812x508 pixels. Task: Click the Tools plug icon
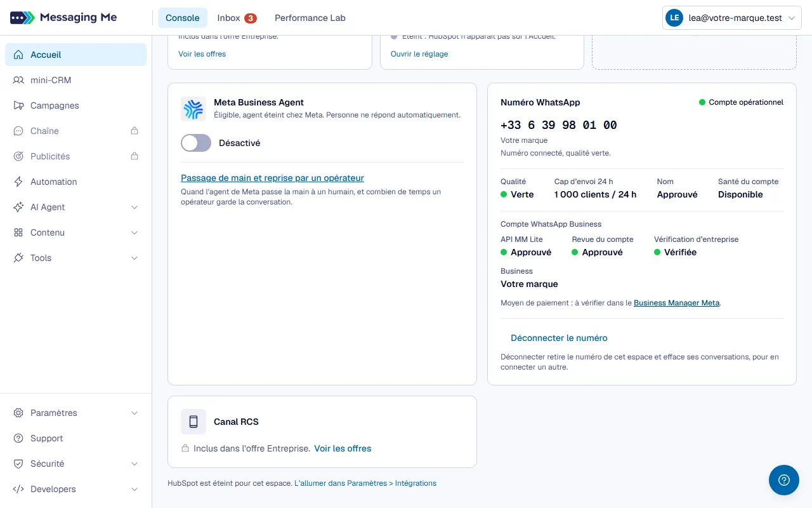click(x=18, y=258)
